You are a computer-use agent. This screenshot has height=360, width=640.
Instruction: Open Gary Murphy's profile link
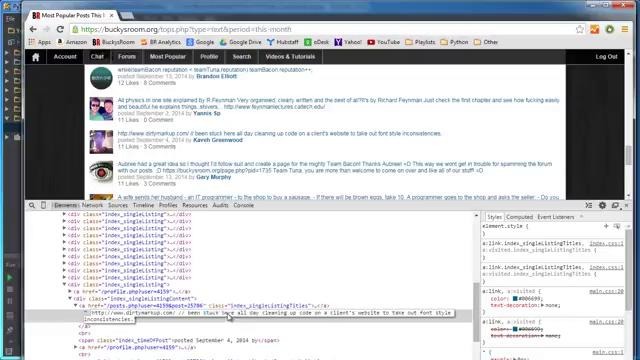click(x=213, y=177)
